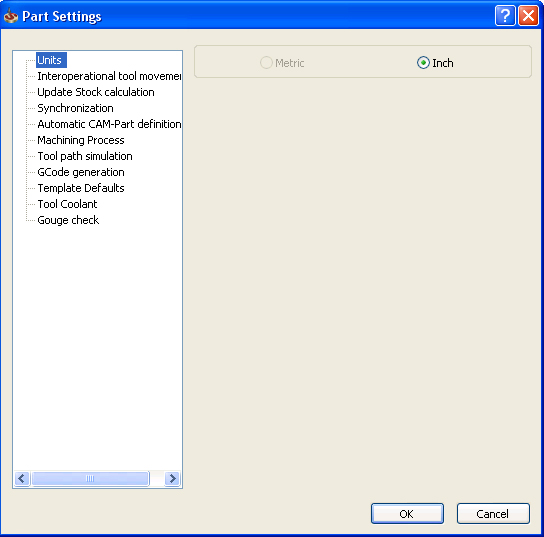This screenshot has width=544, height=537.
Task: Click Cancel to discard changes
Action: (493, 513)
